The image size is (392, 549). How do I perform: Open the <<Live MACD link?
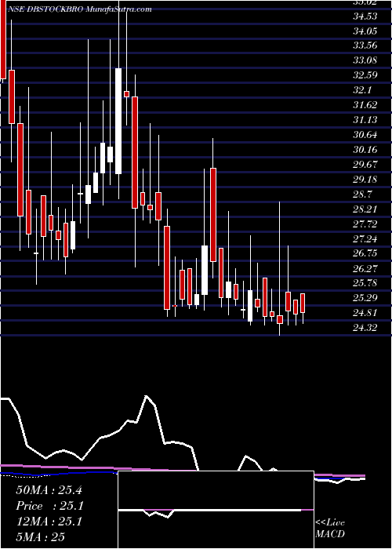[x=330, y=529]
